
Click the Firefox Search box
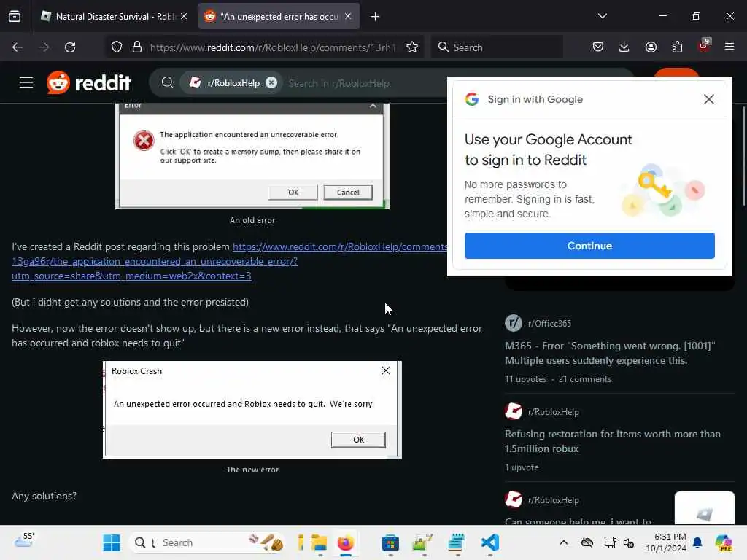(x=498, y=47)
